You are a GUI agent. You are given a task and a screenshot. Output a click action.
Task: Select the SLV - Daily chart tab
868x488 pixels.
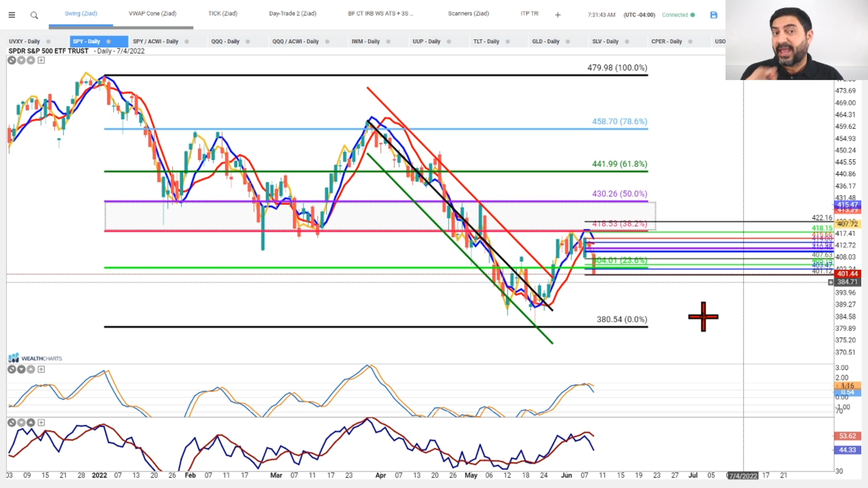point(605,42)
